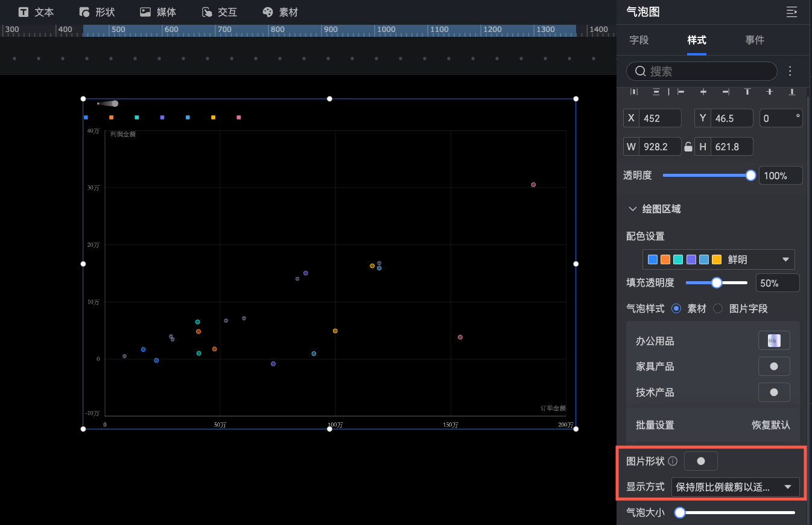Click the pink bubble near the 30万 gridline

tap(533, 185)
